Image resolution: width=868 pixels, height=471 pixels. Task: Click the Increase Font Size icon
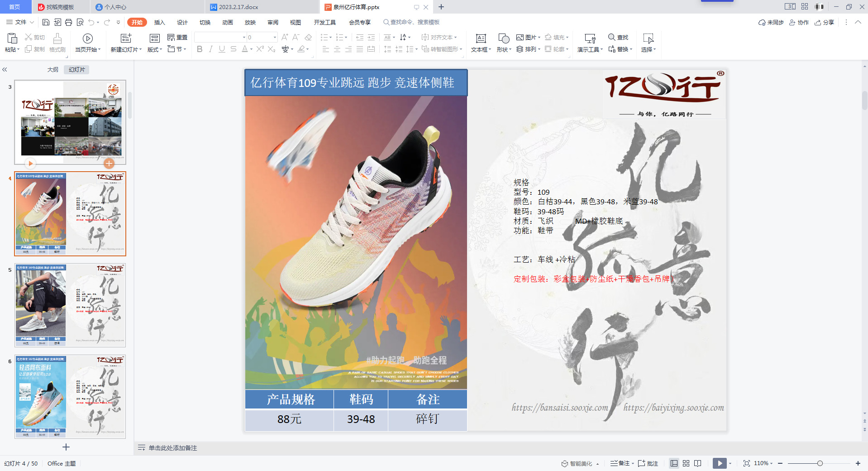click(285, 37)
